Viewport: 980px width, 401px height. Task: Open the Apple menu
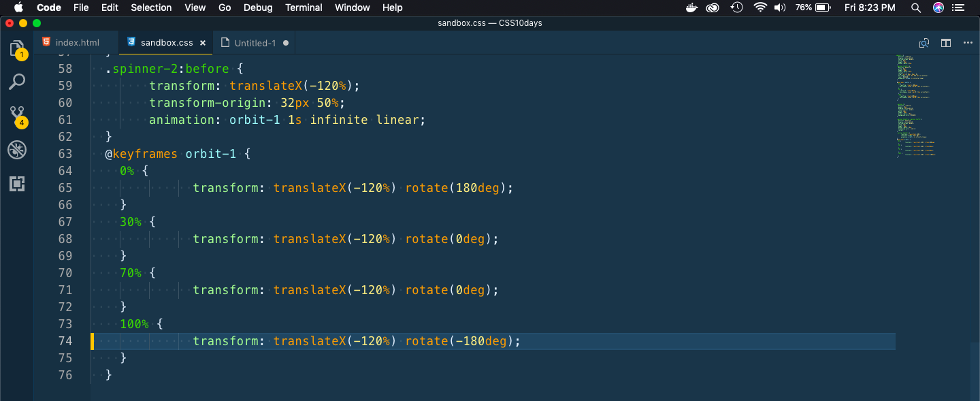coord(18,7)
